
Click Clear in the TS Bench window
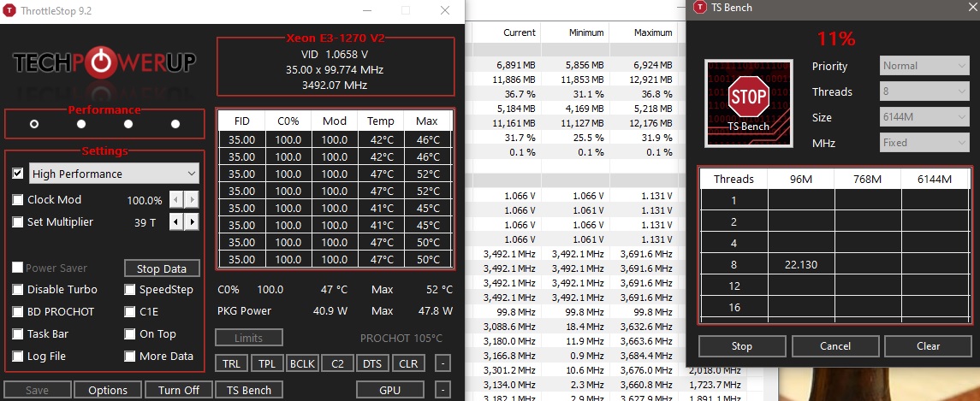tap(928, 345)
